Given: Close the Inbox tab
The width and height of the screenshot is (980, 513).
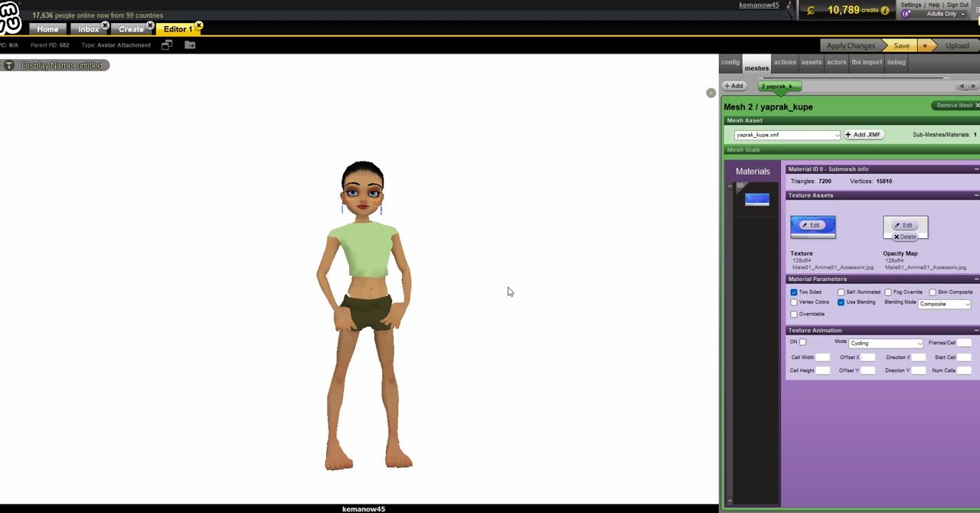Looking at the screenshot, I should pyautogui.click(x=106, y=25).
